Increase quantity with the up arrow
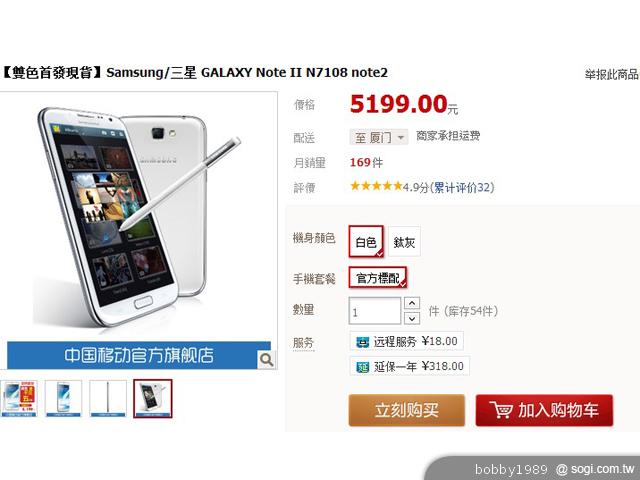Image resolution: width=640 pixels, height=480 pixels. pyautogui.click(x=412, y=303)
